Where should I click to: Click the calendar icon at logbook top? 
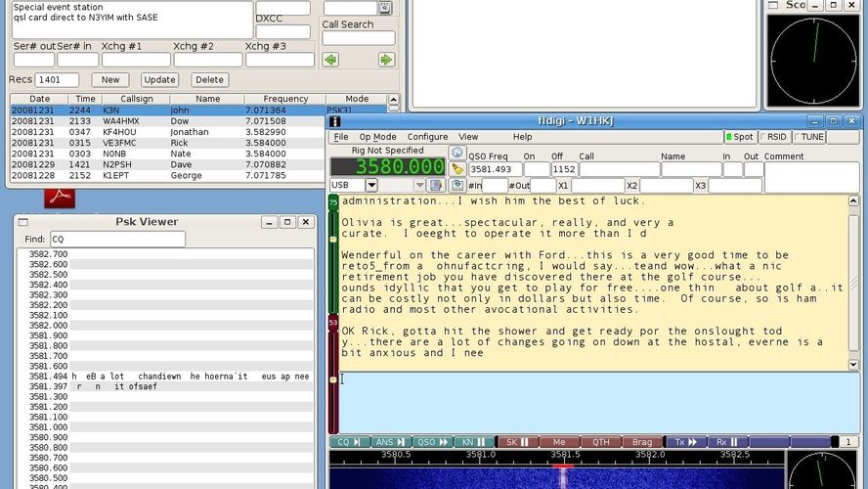[x=385, y=8]
